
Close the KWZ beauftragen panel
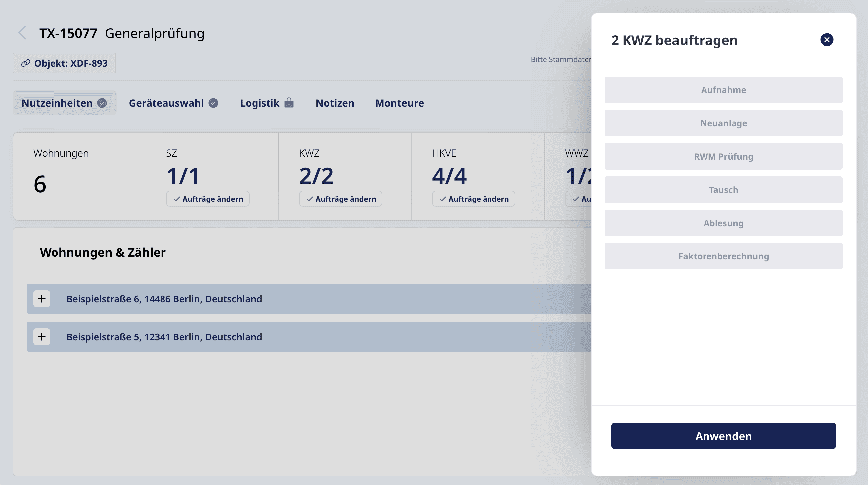(x=826, y=40)
